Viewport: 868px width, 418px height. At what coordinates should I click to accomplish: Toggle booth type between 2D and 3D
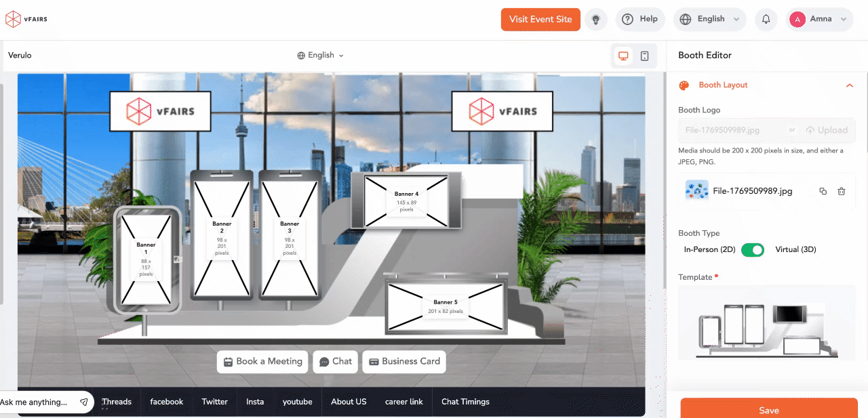(752, 250)
